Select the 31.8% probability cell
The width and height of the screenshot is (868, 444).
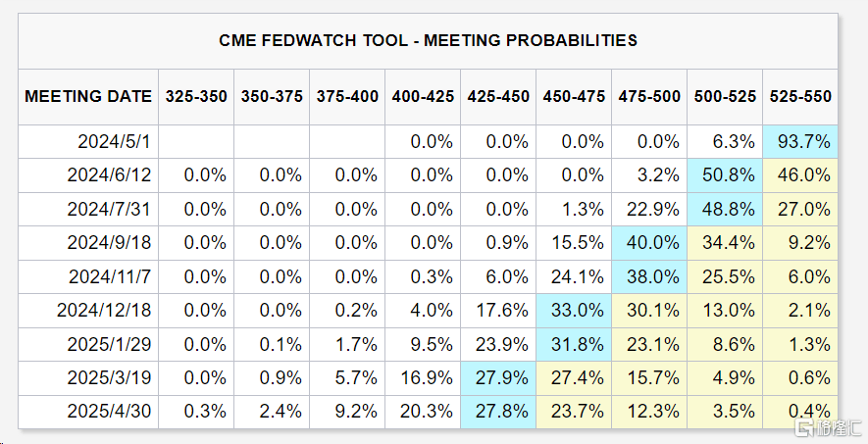pos(574,344)
